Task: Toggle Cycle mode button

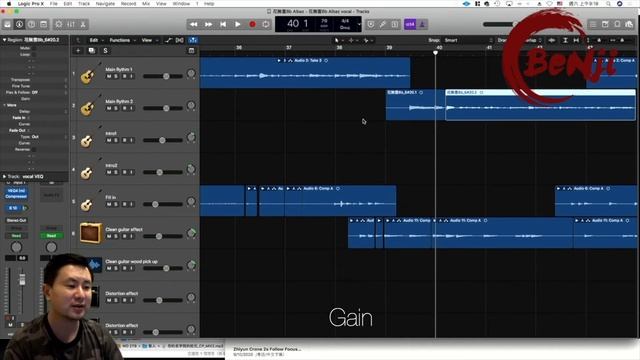Action: click(x=266, y=24)
